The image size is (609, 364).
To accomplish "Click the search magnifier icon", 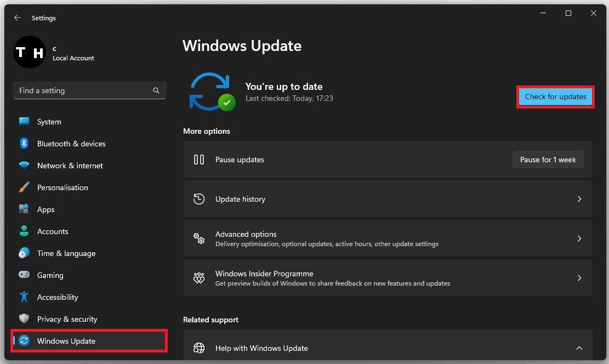I will [156, 91].
